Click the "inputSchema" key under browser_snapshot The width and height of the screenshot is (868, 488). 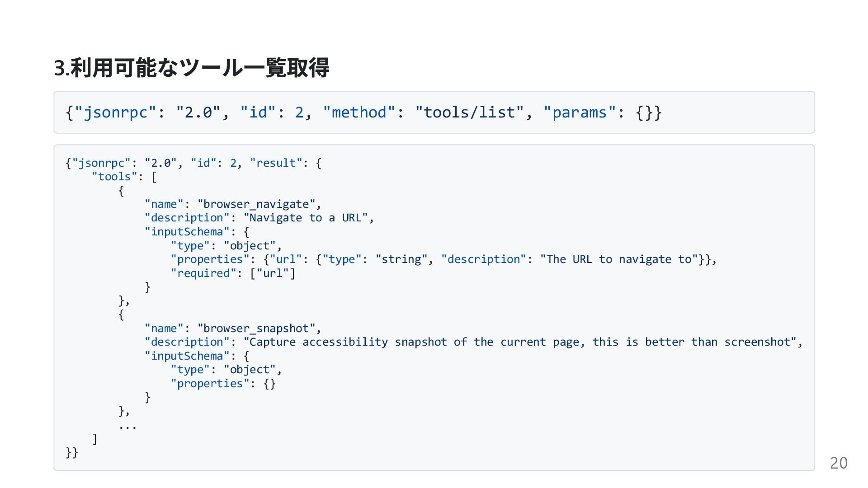coord(187,356)
